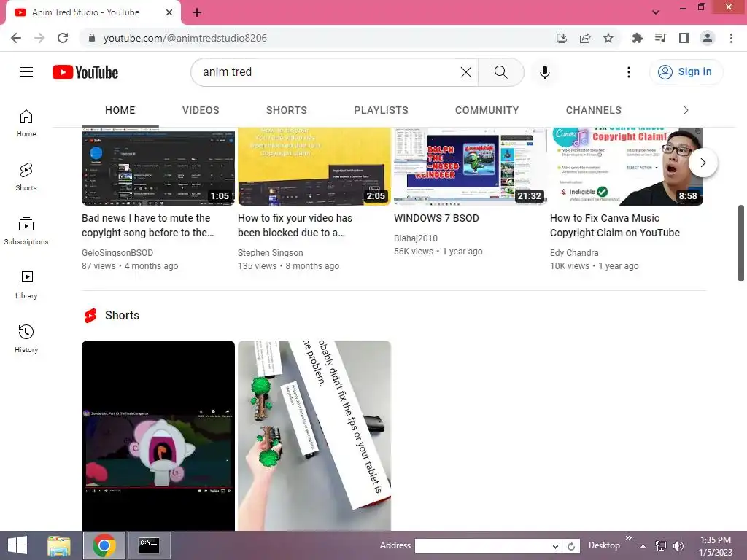
Task: Open Chrome tab search dropdown arrow
Action: pos(656,12)
